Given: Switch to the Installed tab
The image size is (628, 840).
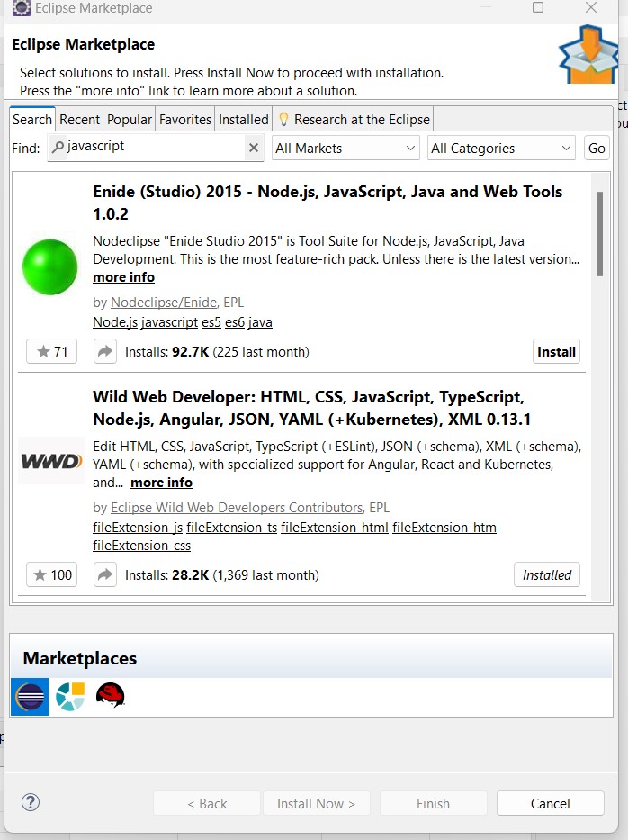Looking at the screenshot, I should coord(244,119).
